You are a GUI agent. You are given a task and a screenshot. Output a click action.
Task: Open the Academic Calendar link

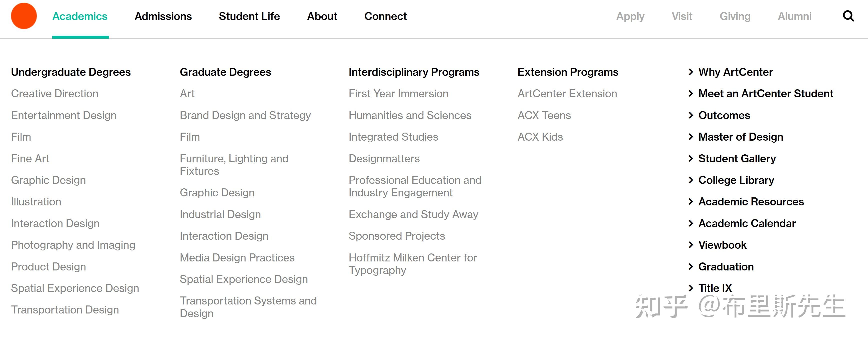pyautogui.click(x=747, y=223)
